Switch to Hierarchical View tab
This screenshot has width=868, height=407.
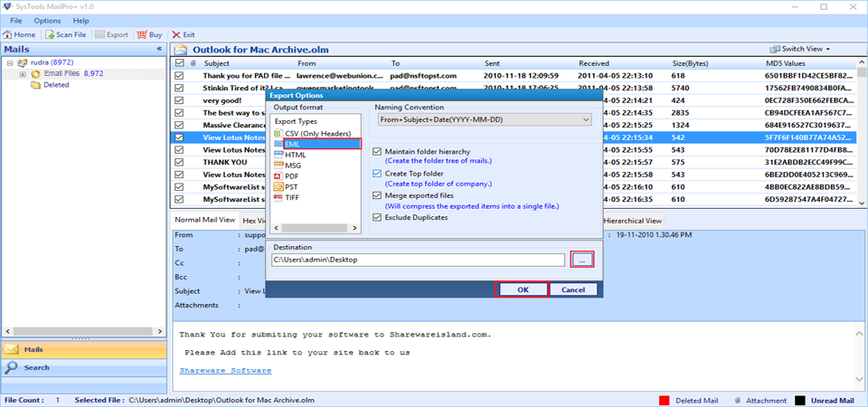point(632,220)
